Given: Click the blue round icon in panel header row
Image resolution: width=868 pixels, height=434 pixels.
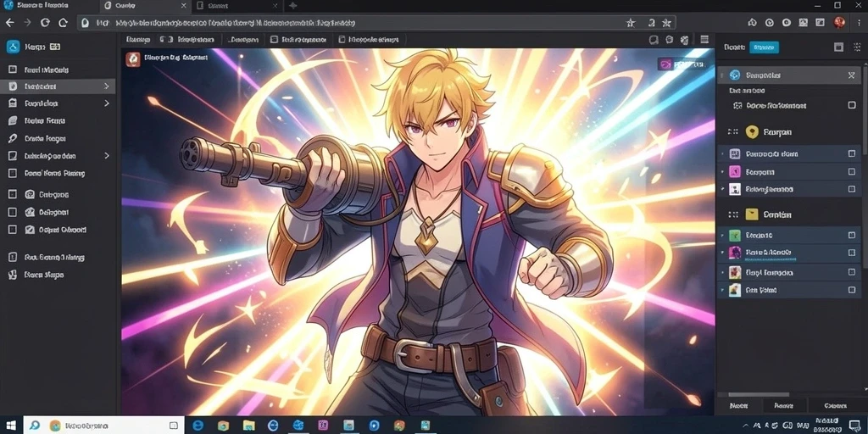Looking at the screenshot, I should pyautogui.click(x=735, y=75).
